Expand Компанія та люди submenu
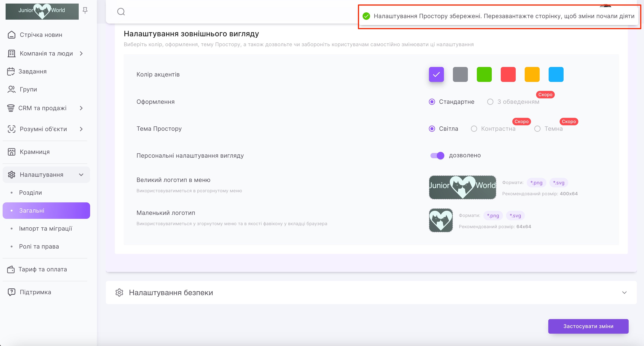Screen dimensions: 644x346 (81, 53)
